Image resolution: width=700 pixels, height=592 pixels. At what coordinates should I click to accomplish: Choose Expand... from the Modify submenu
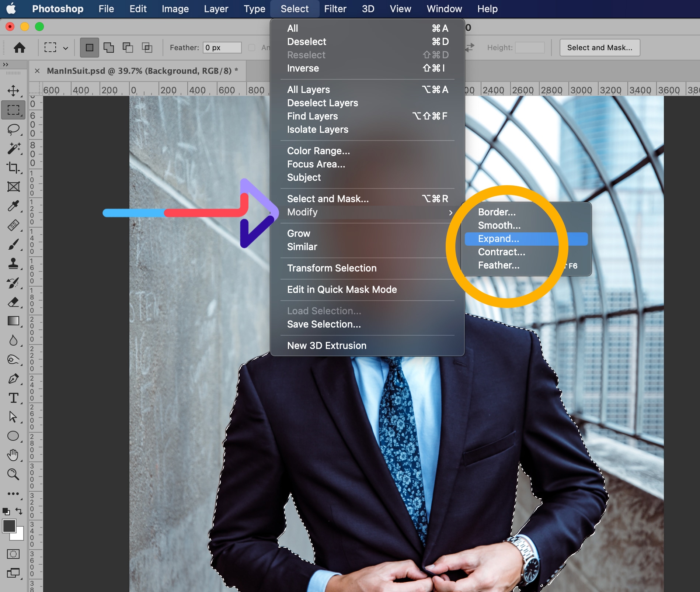pyautogui.click(x=498, y=239)
